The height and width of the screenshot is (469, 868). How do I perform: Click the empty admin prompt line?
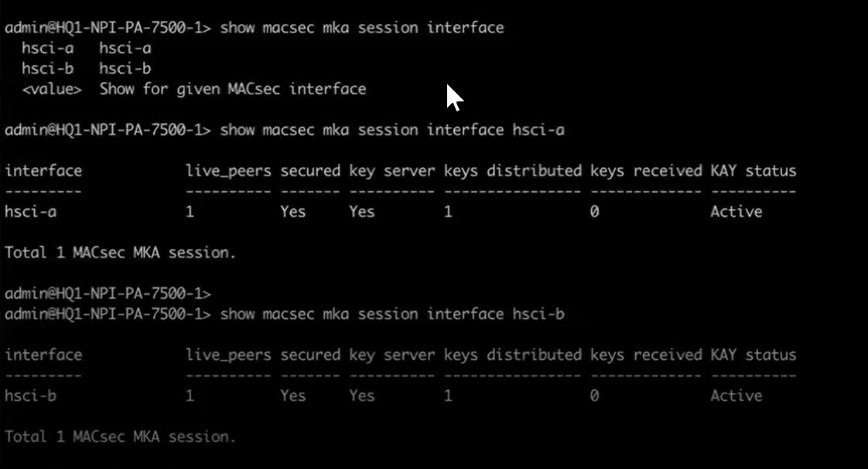pyautogui.click(x=108, y=294)
